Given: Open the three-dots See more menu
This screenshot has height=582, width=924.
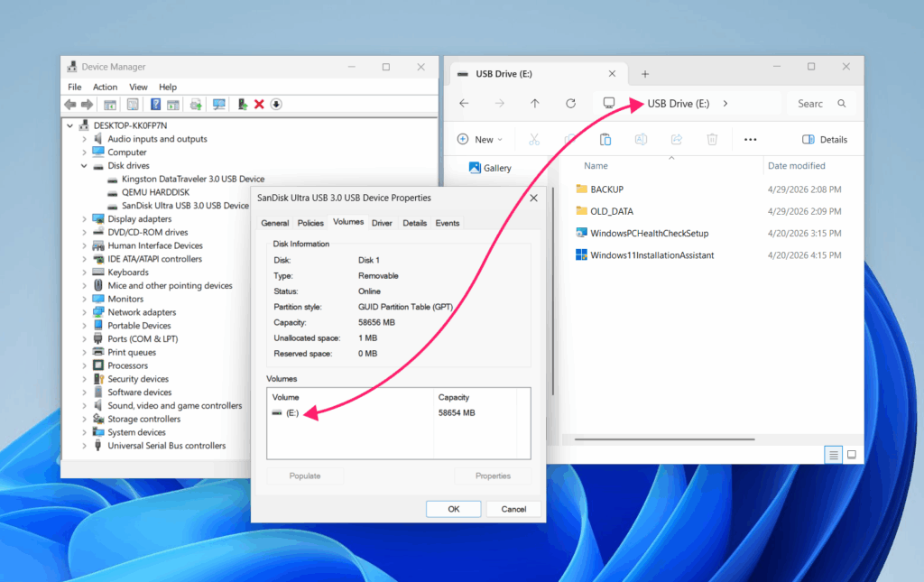Looking at the screenshot, I should [x=750, y=140].
